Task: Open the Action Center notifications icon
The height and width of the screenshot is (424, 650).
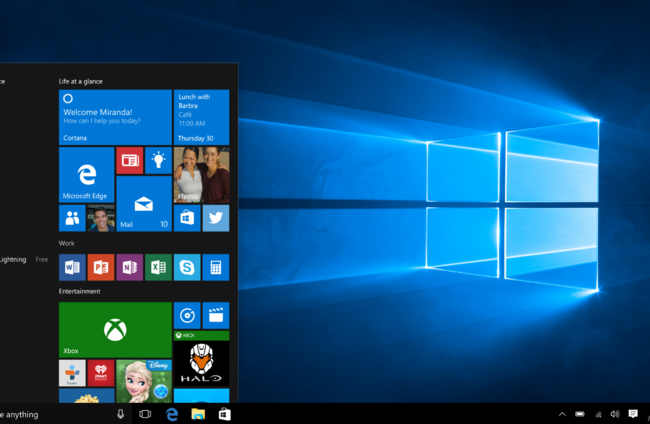Action: [x=633, y=414]
